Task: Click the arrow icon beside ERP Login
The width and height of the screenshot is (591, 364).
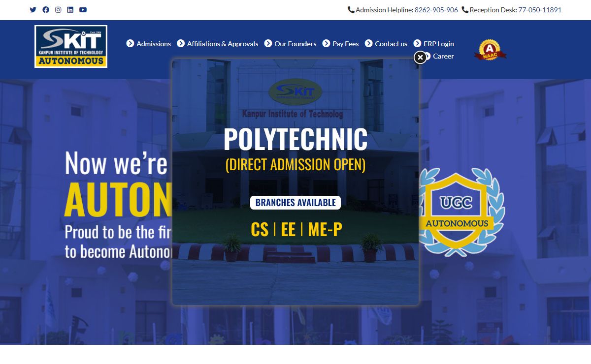Action: click(x=417, y=43)
